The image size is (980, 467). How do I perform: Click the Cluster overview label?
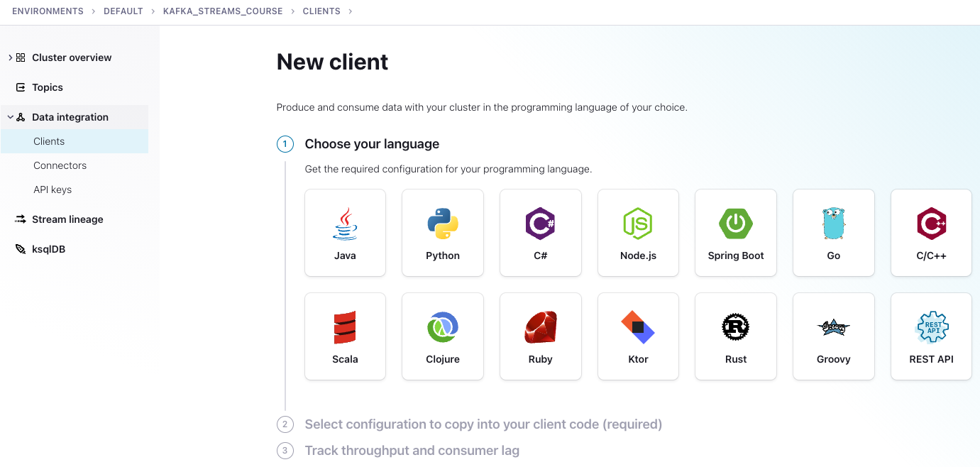pyautogui.click(x=72, y=57)
